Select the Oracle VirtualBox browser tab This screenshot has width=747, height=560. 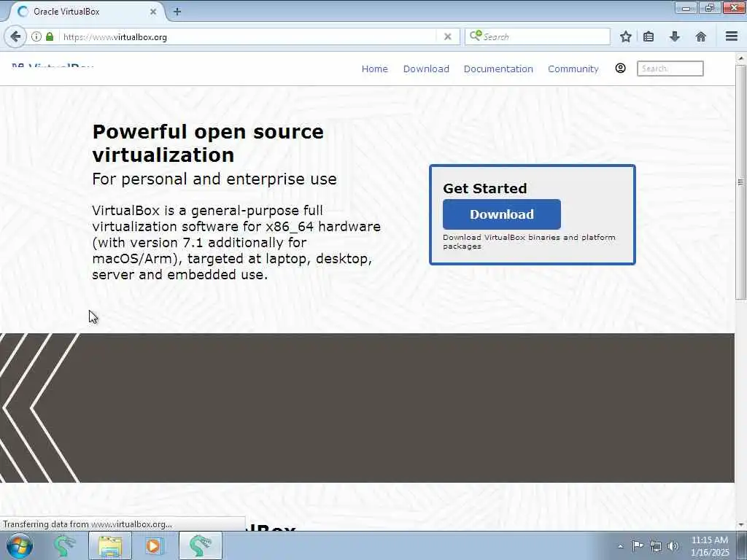point(86,12)
